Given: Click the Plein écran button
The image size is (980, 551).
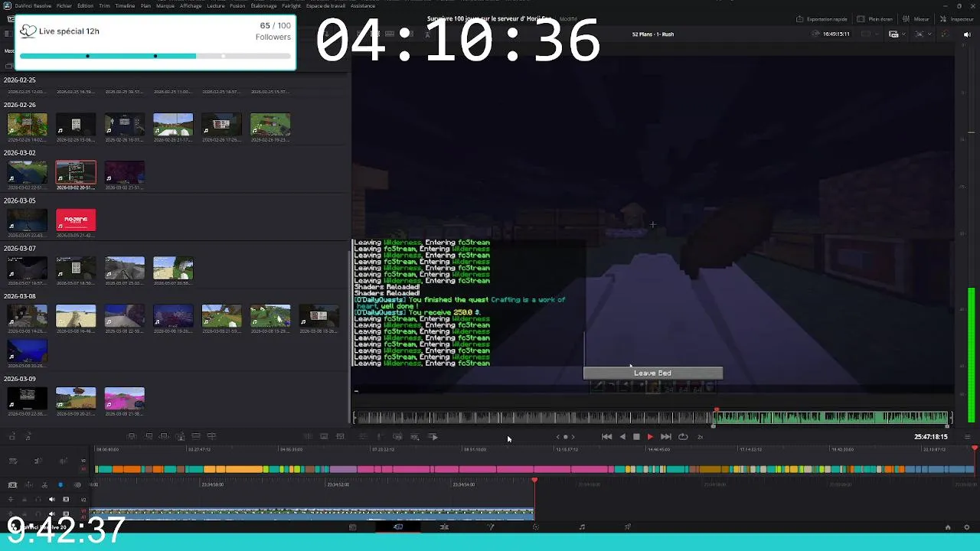Looking at the screenshot, I should point(875,19).
